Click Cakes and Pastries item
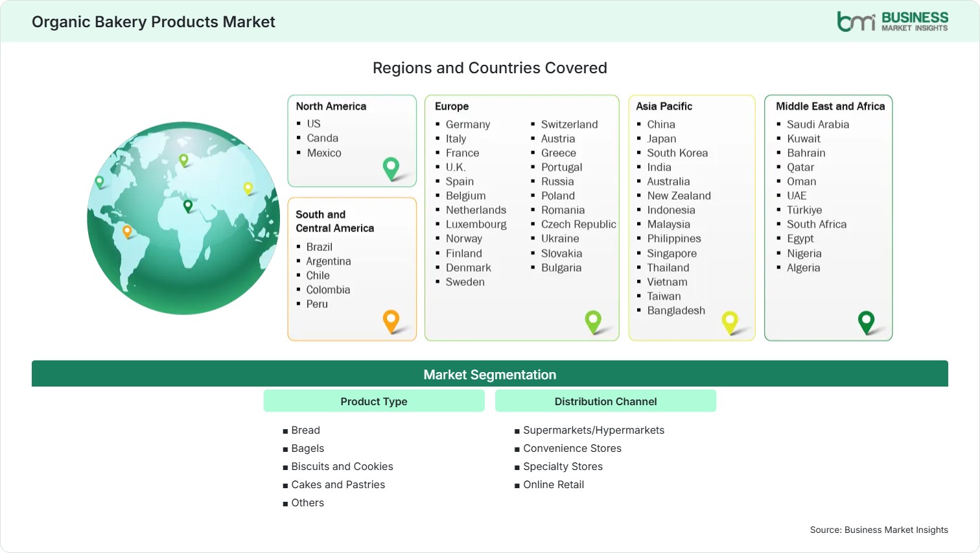980x553 pixels. 338,485
